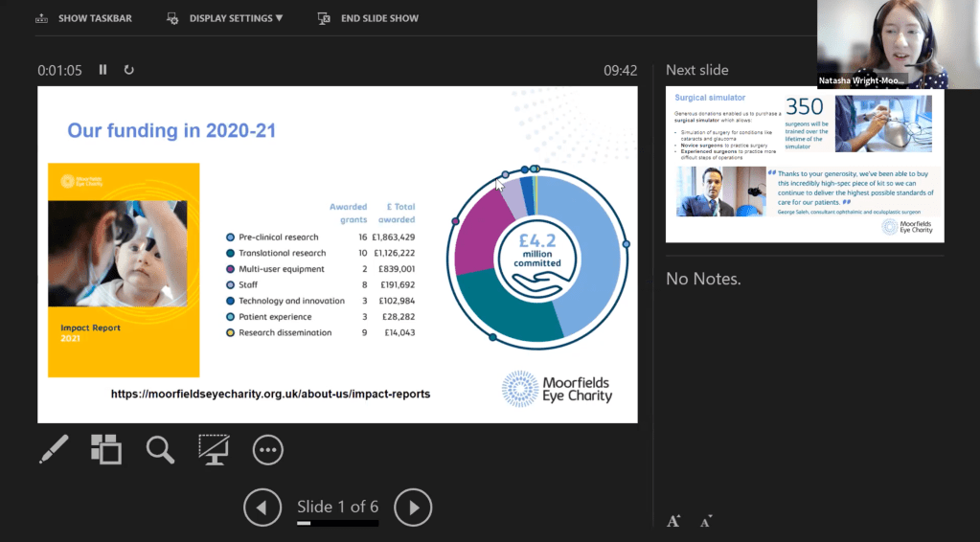Click End Slide Show

369,18
